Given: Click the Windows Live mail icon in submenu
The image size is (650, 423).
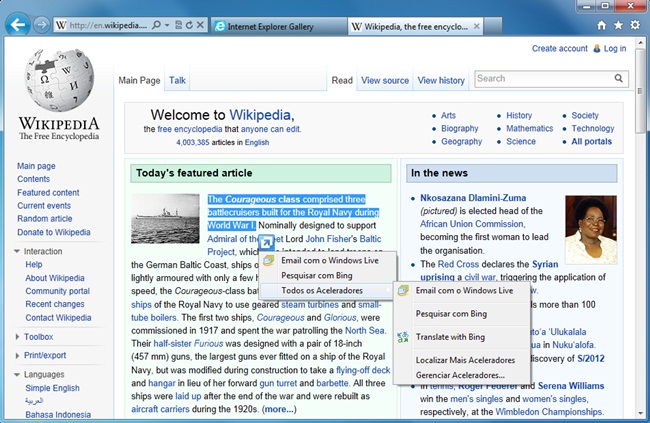Looking at the screenshot, I should coord(403,290).
